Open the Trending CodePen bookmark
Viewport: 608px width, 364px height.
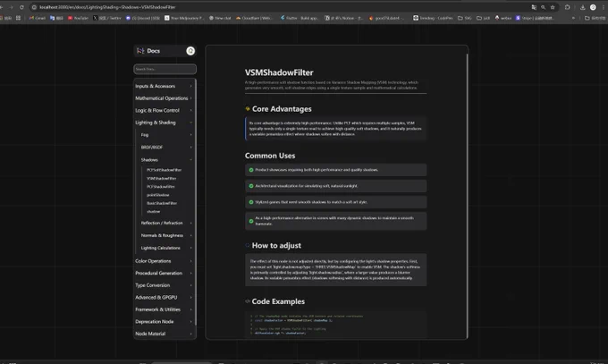pyautogui.click(x=433, y=18)
